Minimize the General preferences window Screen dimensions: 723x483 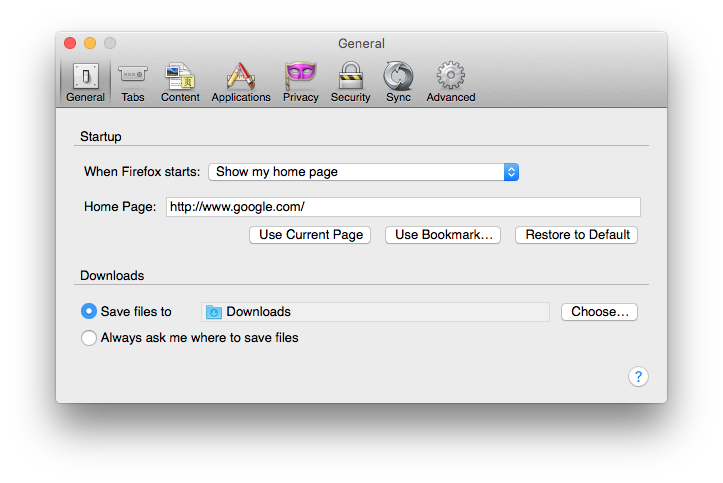[x=90, y=43]
